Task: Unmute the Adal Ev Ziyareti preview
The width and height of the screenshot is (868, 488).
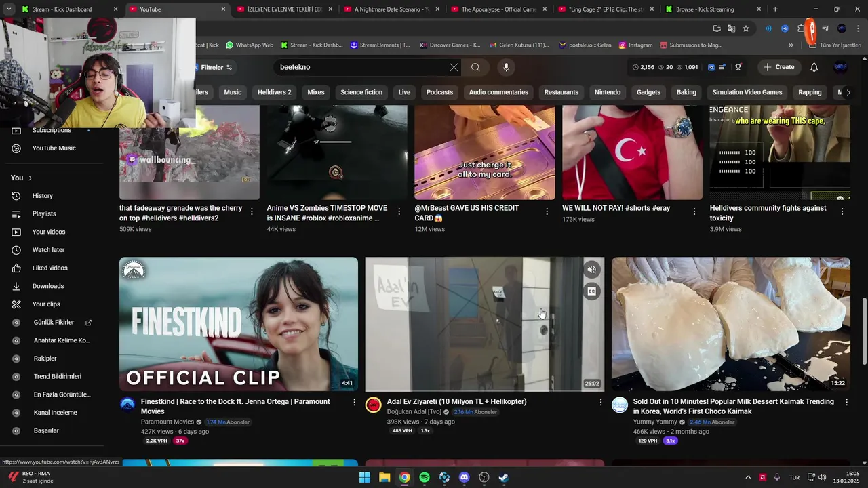Action: pos(591,270)
